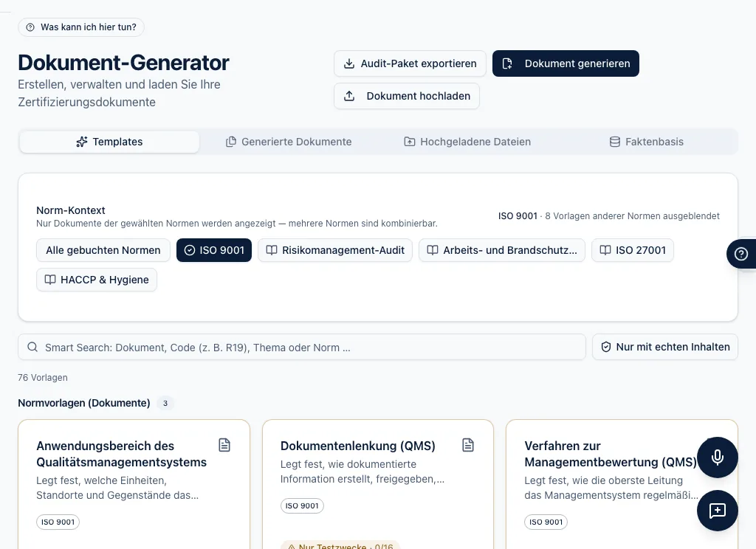Click the book icon in ISO 27001 chip
756x549 pixels.
tap(605, 250)
